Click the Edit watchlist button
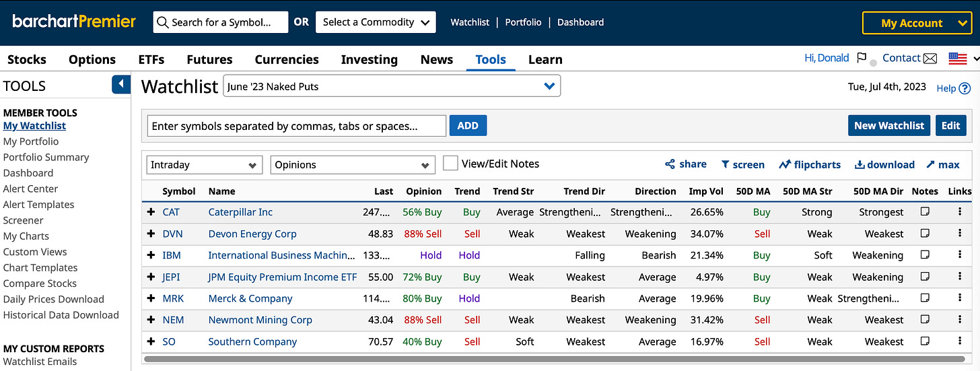This screenshot has width=980, height=371. 950,125
